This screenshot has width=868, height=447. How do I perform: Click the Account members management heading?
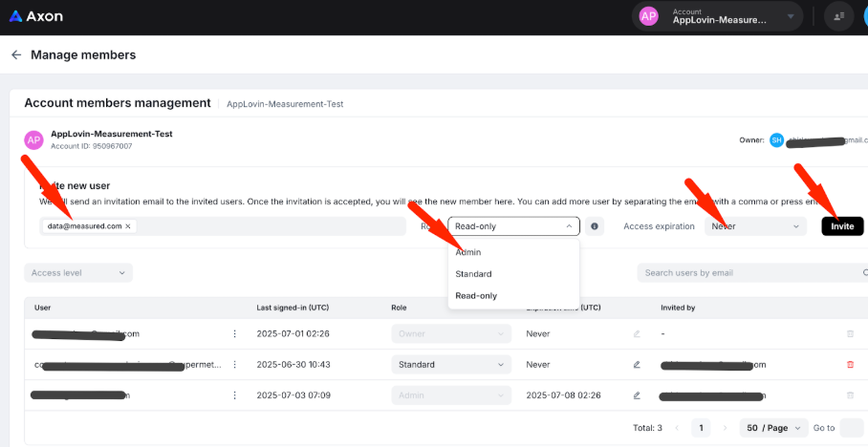pos(118,103)
